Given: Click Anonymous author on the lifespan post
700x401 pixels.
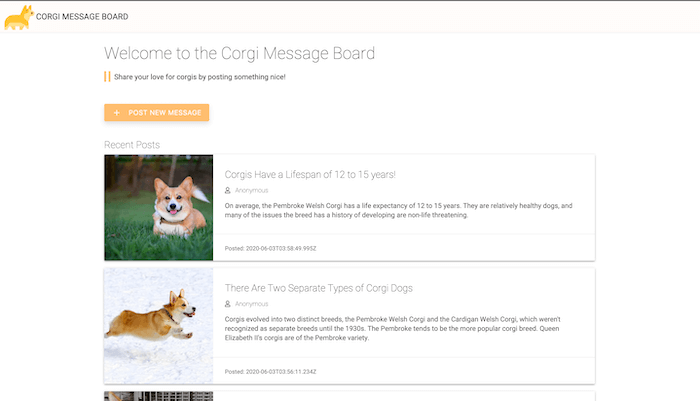Looking at the screenshot, I should (x=252, y=190).
